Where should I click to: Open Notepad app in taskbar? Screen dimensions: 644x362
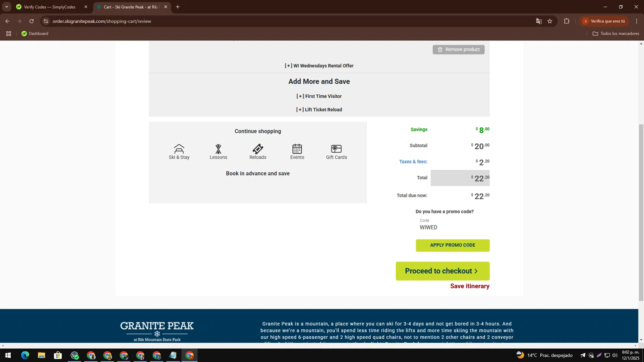coord(173,356)
